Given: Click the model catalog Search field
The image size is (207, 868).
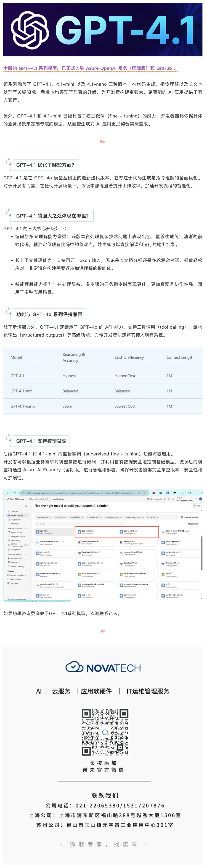Looking at the screenshot, I should tap(79, 524).
